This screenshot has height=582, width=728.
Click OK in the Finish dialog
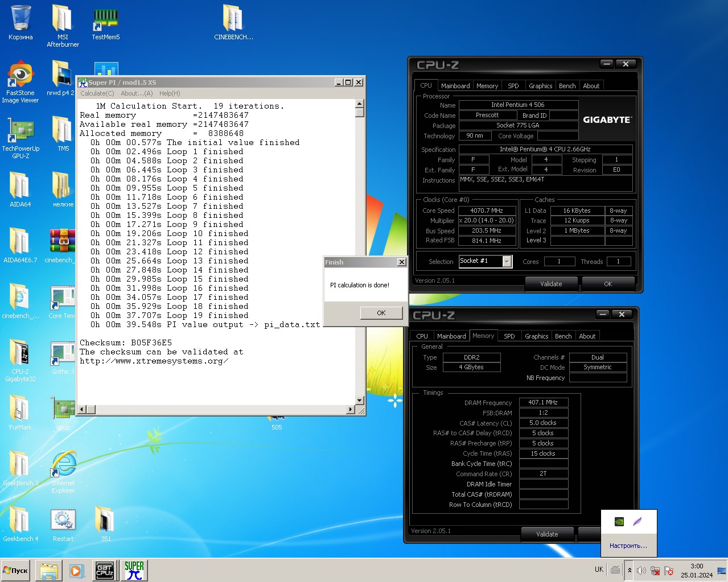click(x=381, y=312)
